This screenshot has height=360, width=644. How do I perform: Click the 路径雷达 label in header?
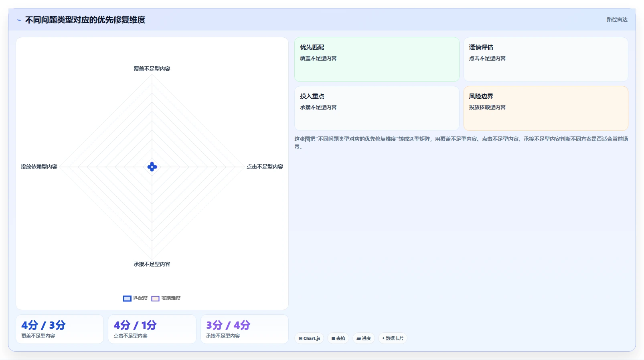tap(617, 19)
